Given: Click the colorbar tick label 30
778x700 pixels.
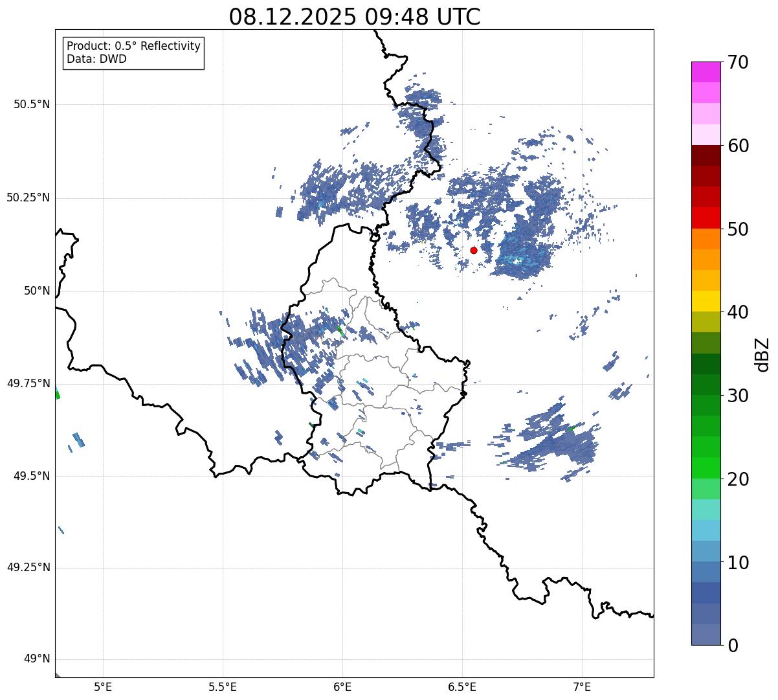Looking at the screenshot, I should pos(738,396).
